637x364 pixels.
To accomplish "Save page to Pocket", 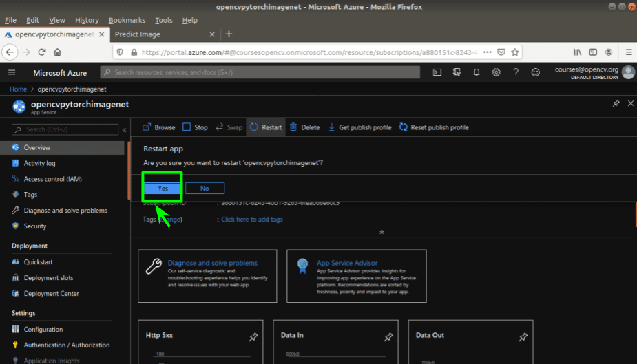I will (501, 52).
